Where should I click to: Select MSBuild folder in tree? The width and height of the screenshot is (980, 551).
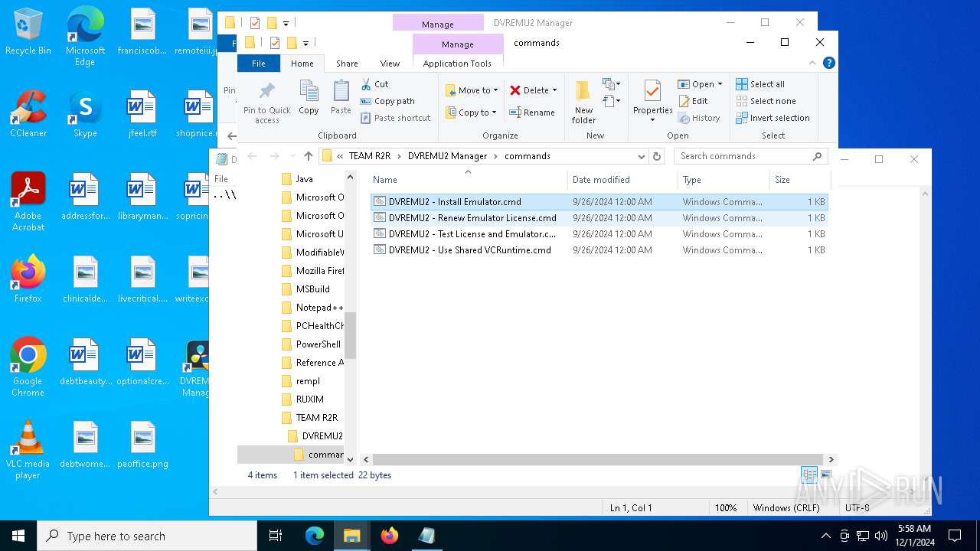[x=312, y=289]
